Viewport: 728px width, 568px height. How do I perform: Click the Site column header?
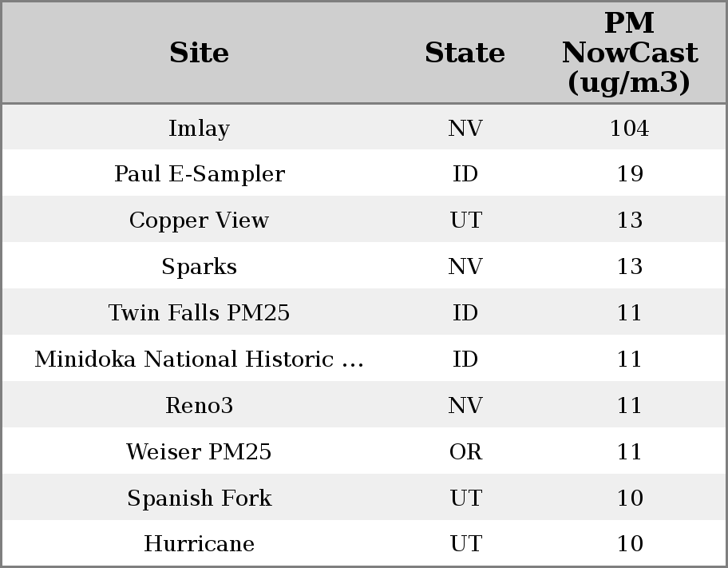pyautogui.click(x=199, y=54)
